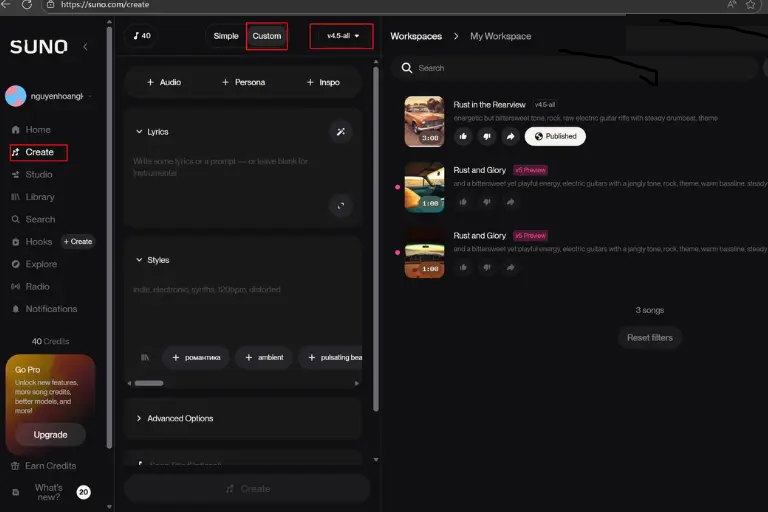The height and width of the screenshot is (512, 768).
Task: Like the song Rust in the Rearview
Action: 463,136
